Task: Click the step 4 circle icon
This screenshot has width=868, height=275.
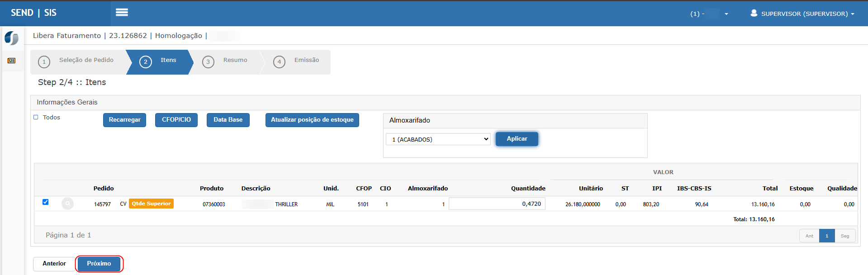Action: point(279,62)
